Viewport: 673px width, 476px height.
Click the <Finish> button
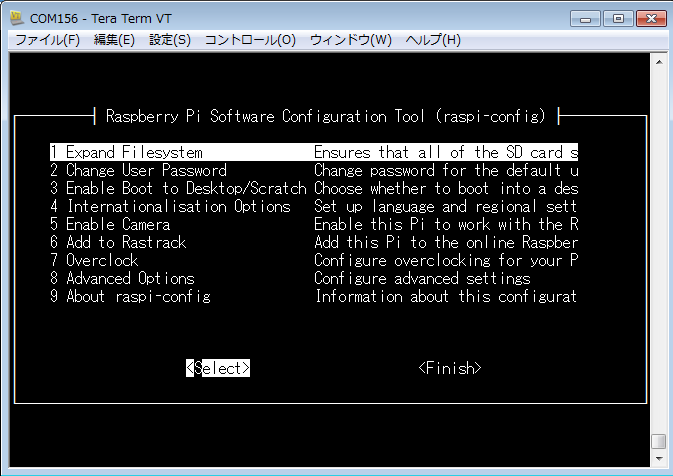point(450,368)
